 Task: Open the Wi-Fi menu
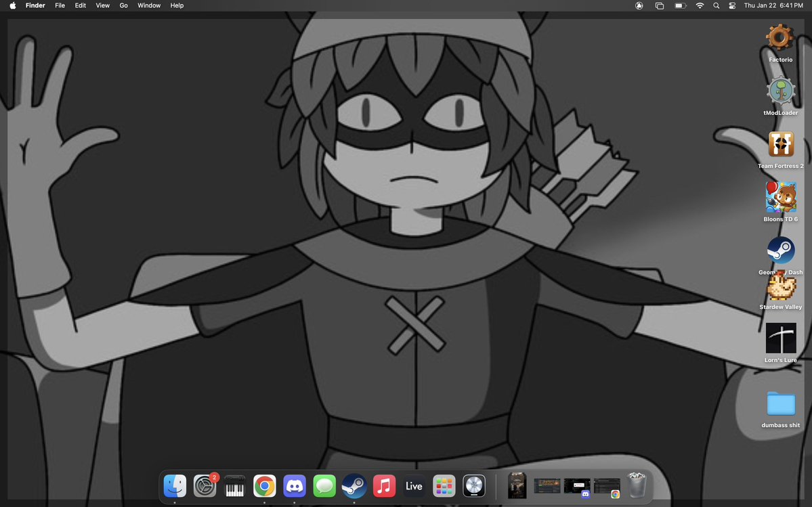pyautogui.click(x=700, y=5)
